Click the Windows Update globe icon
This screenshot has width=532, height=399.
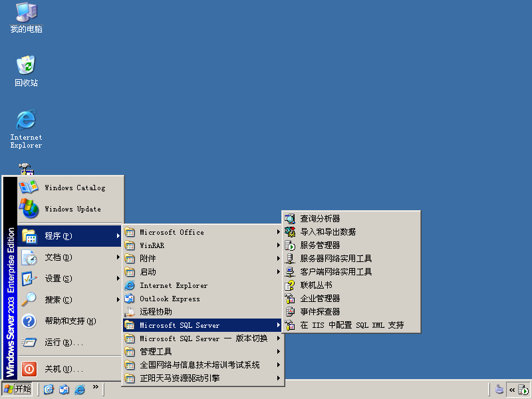29,208
